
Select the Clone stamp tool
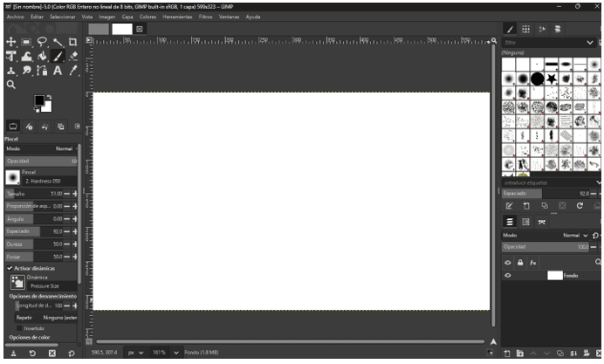pyautogui.click(x=11, y=71)
